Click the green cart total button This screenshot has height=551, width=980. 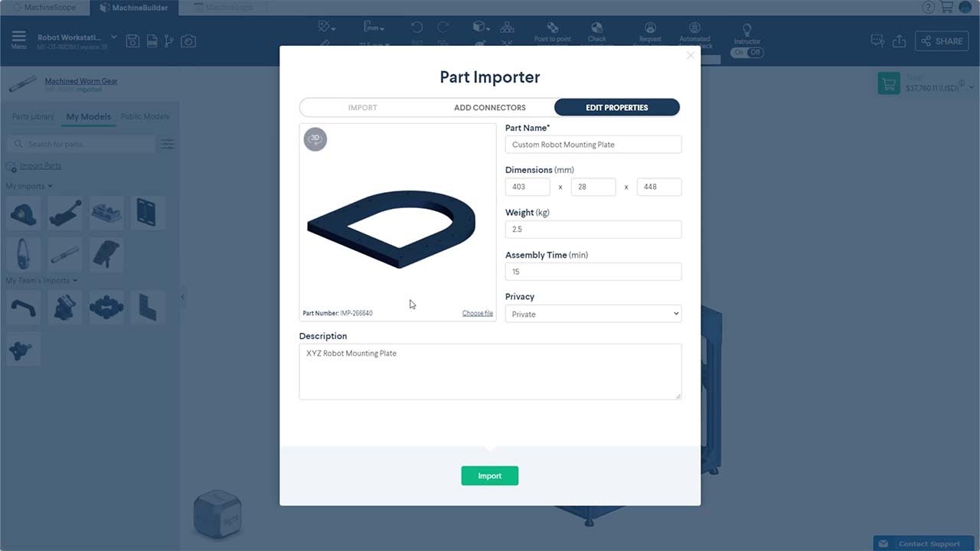889,83
